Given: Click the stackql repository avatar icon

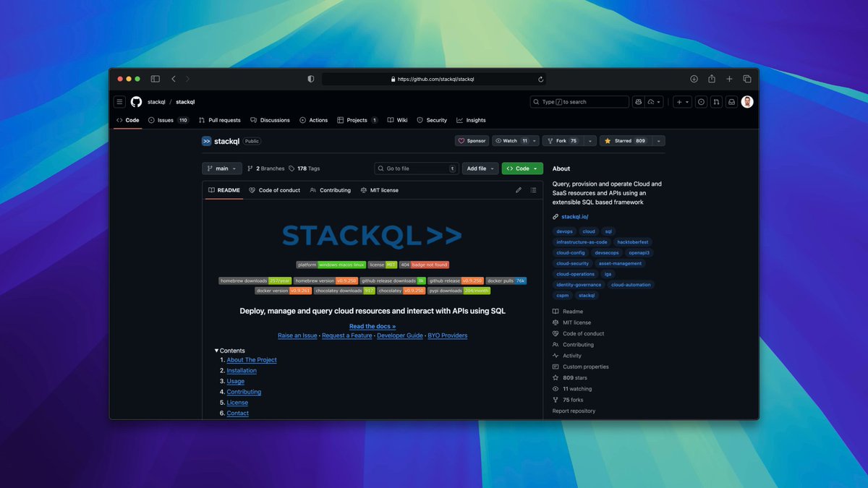Looking at the screenshot, I should [206, 141].
